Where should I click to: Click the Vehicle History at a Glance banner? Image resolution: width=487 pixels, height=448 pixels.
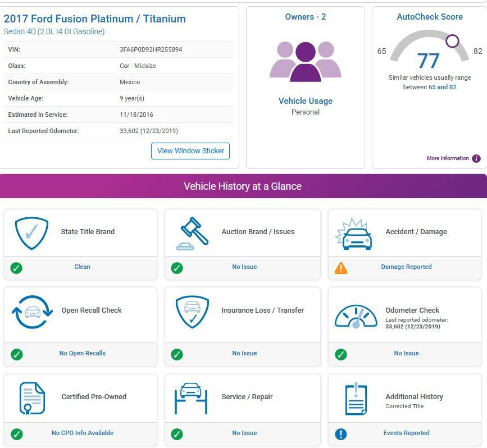tap(244, 186)
